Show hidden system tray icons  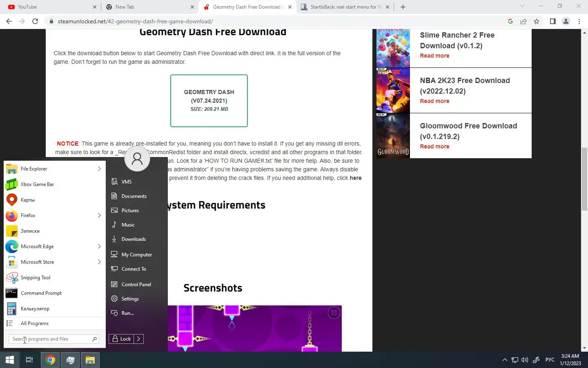pyautogui.click(x=505, y=360)
